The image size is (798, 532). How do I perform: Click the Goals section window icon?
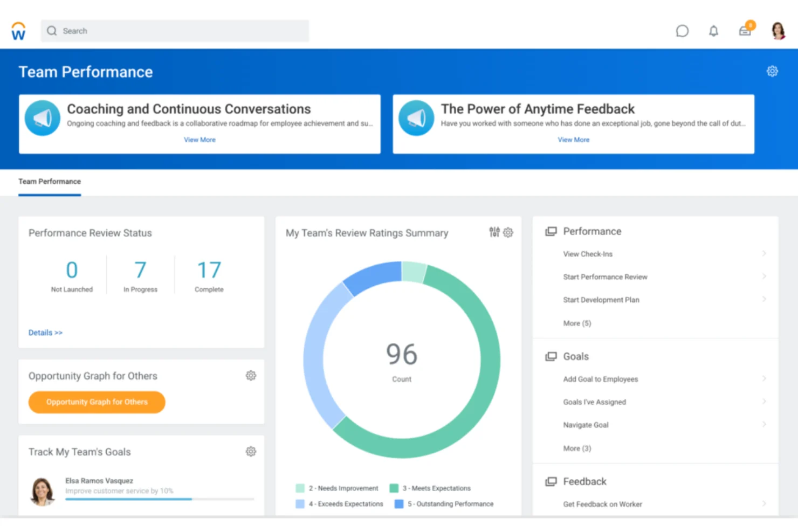(551, 356)
